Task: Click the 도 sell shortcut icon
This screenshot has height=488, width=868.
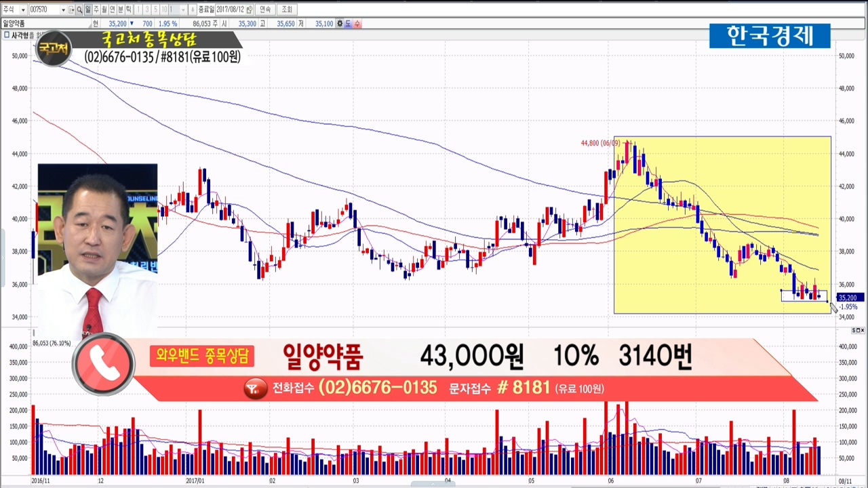Action: pyautogui.click(x=349, y=24)
